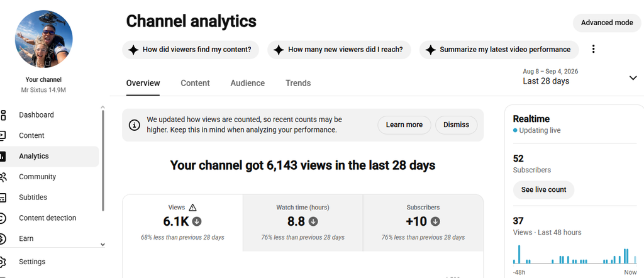Click the info icon in views notice
This screenshot has width=644, height=278.
(x=135, y=125)
